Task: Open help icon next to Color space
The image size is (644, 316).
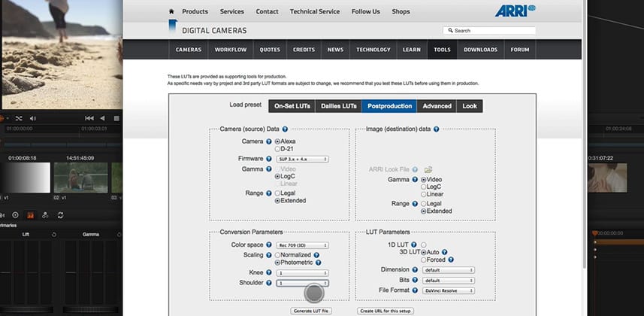Action: (x=268, y=245)
